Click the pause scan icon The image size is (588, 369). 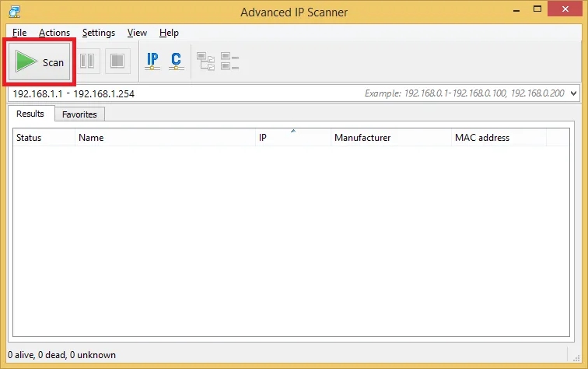tap(87, 61)
